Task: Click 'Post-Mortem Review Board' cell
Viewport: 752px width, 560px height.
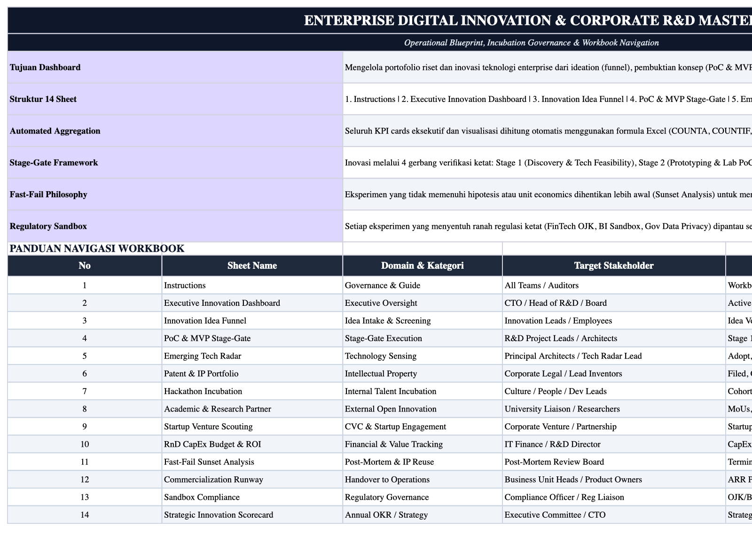Action: point(614,462)
